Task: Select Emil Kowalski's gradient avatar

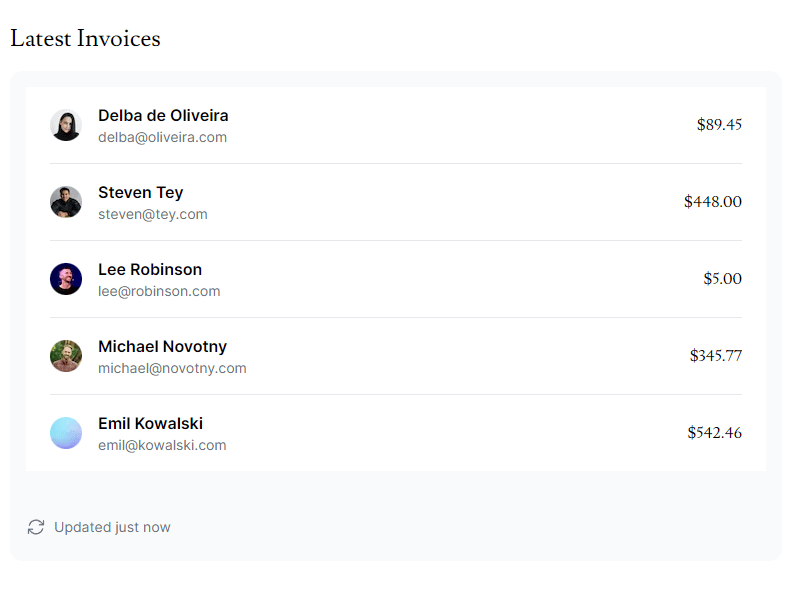Action: coord(66,433)
